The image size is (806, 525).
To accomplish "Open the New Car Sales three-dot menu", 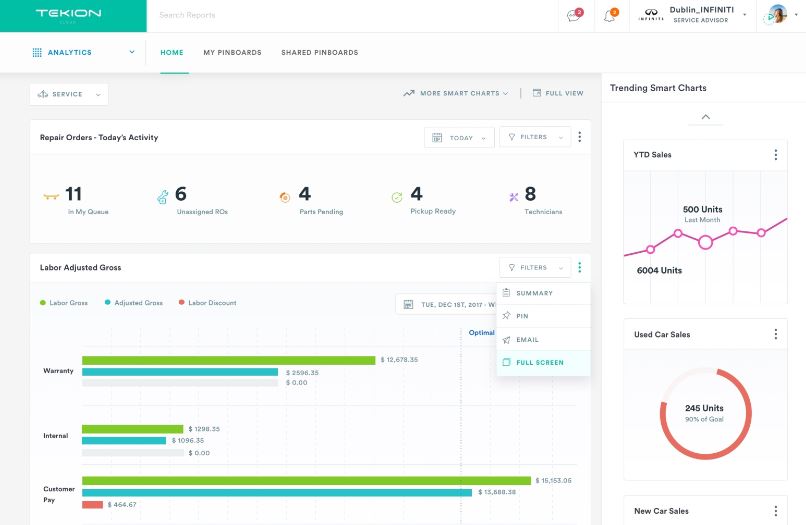I will pyautogui.click(x=776, y=511).
